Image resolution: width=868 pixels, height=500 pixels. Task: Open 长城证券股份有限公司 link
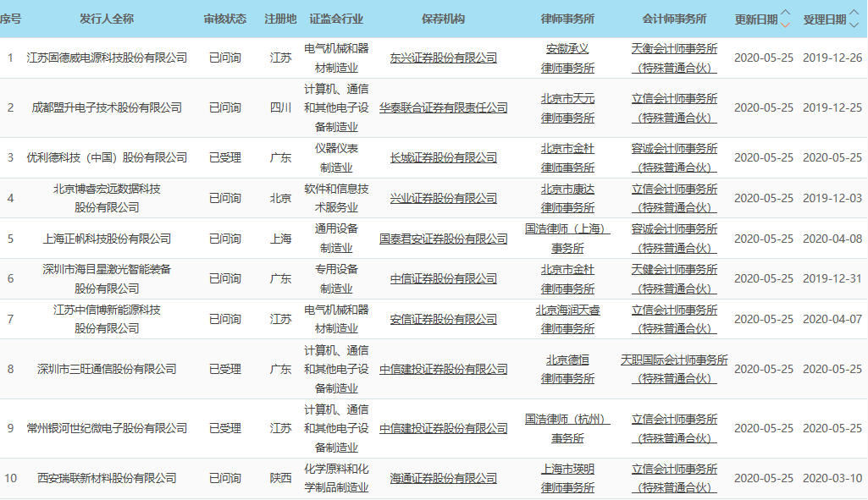pyautogui.click(x=444, y=157)
